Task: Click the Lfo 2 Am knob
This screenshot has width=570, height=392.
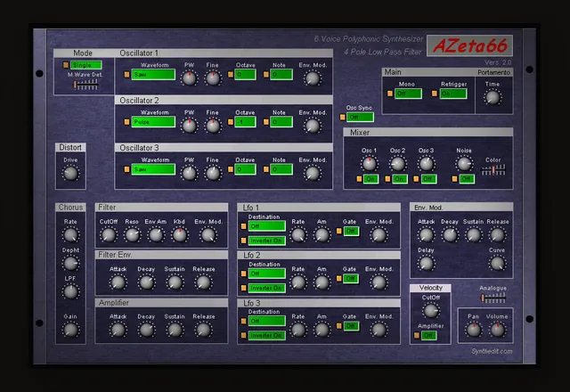Action: click(322, 282)
